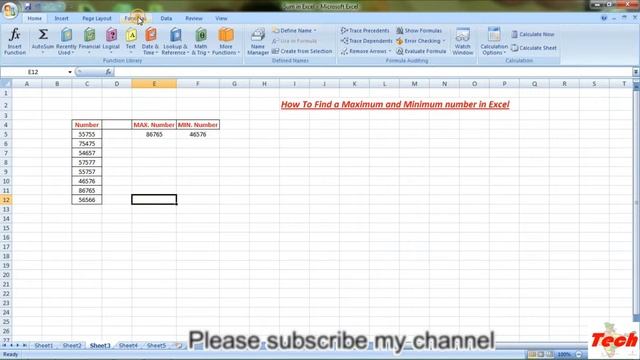The width and height of the screenshot is (640, 360).
Task: Select cell with MAX. Number header
Action: [x=154, y=124]
